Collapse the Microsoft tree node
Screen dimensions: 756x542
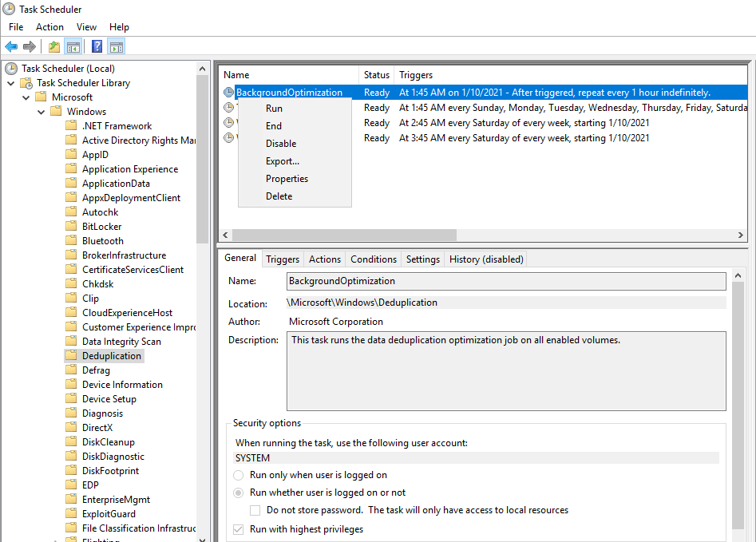point(26,98)
